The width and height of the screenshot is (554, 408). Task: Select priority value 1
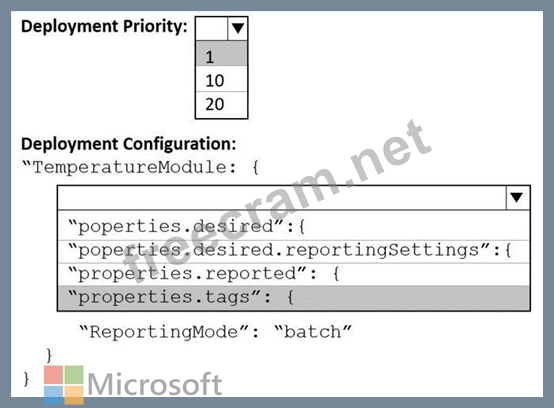pyautogui.click(x=221, y=54)
